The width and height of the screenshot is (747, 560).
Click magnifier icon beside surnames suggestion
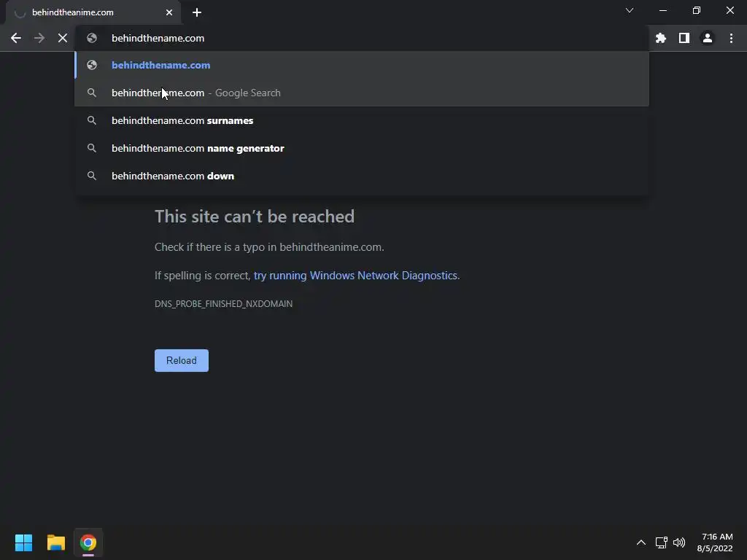(x=92, y=120)
